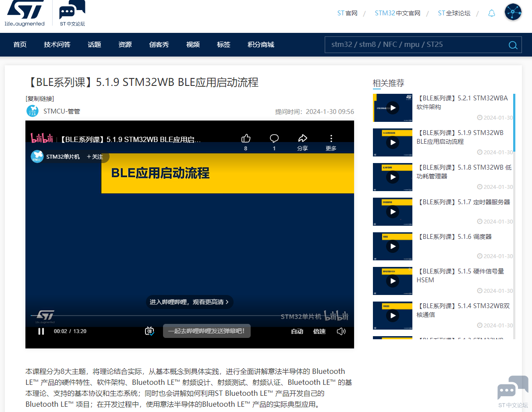This screenshot has height=412, width=532.
Task: Visit the ST全球论坛 link
Action: (454, 13)
